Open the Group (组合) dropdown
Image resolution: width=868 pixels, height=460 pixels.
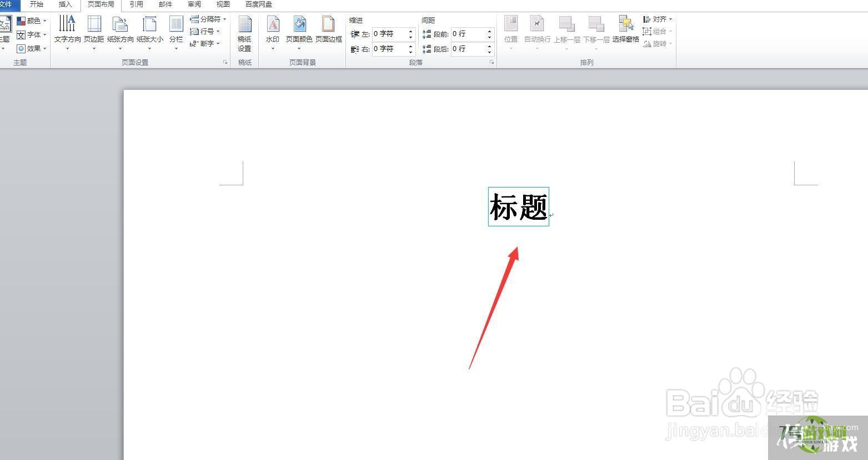658,32
